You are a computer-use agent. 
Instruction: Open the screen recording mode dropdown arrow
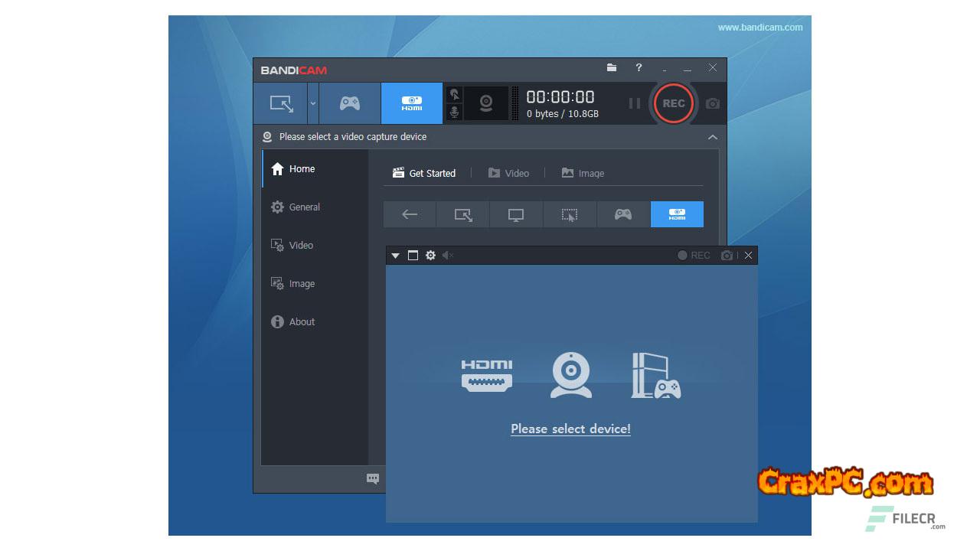coord(312,103)
